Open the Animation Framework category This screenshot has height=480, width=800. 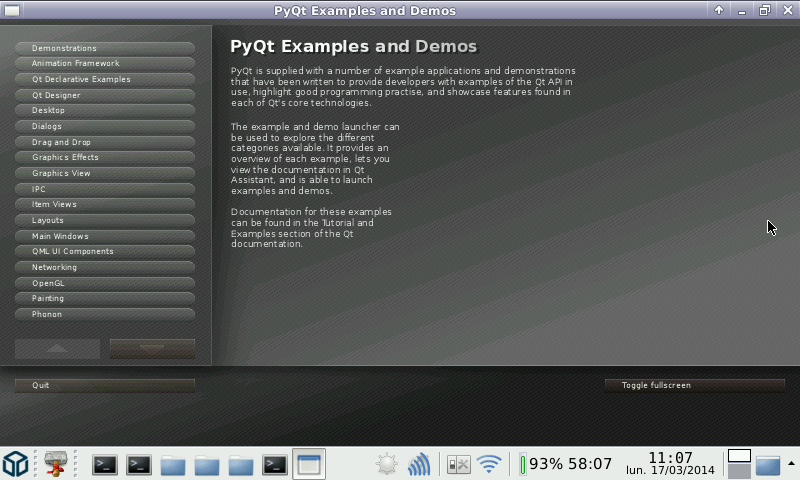click(105, 63)
